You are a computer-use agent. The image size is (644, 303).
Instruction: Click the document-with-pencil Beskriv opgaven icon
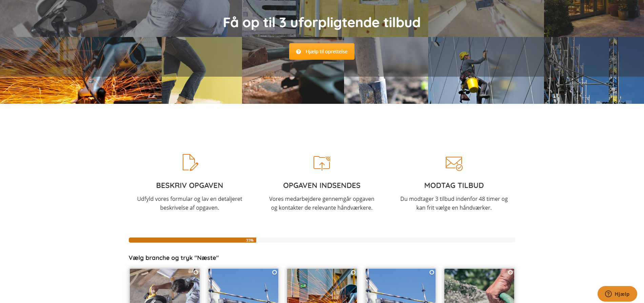[190, 163]
